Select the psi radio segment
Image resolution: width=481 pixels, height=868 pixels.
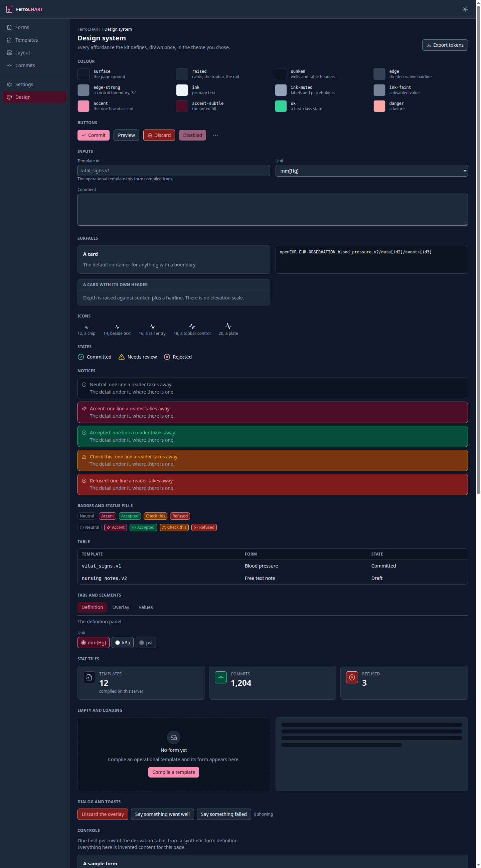coord(146,643)
